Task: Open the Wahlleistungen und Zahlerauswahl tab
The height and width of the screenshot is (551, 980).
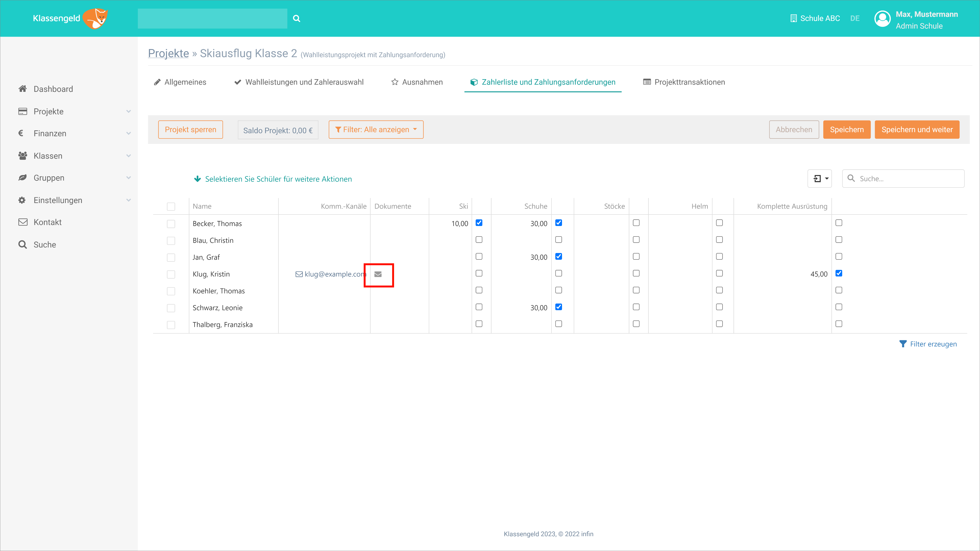Action: 299,82
